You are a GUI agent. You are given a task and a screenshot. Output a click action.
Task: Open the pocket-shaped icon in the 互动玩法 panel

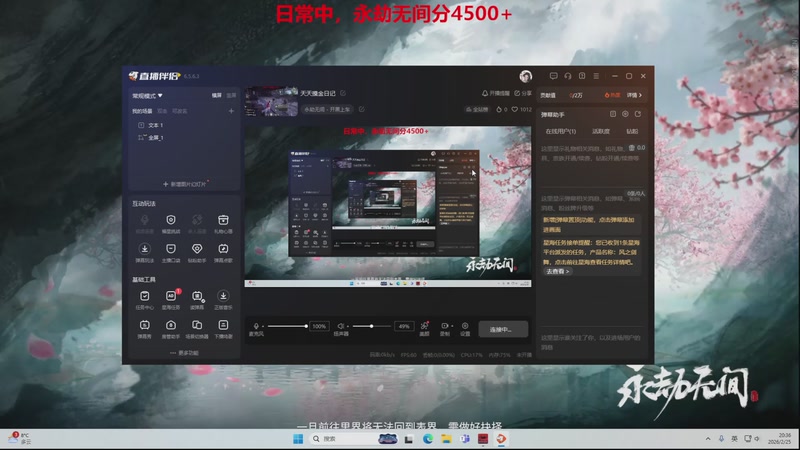click(x=170, y=249)
